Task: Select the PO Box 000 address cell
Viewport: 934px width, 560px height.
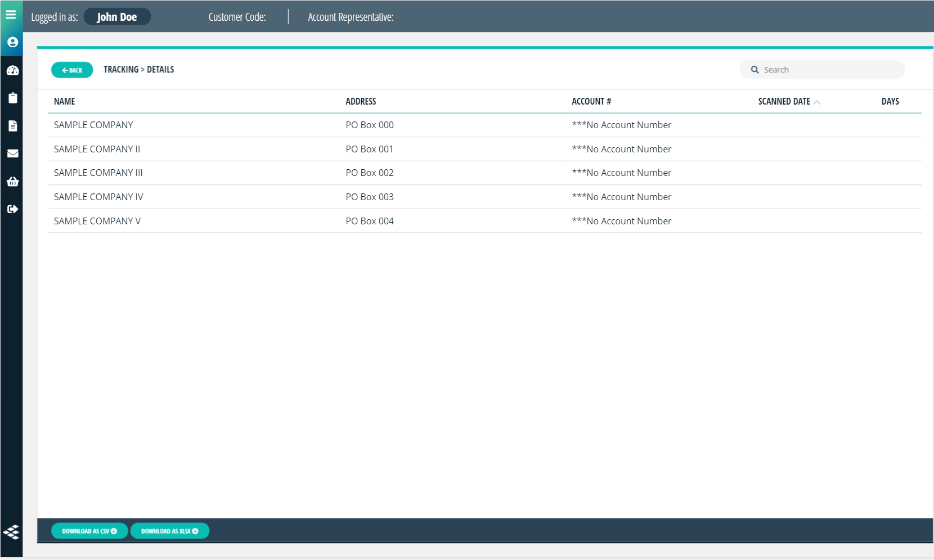Action: (x=370, y=125)
